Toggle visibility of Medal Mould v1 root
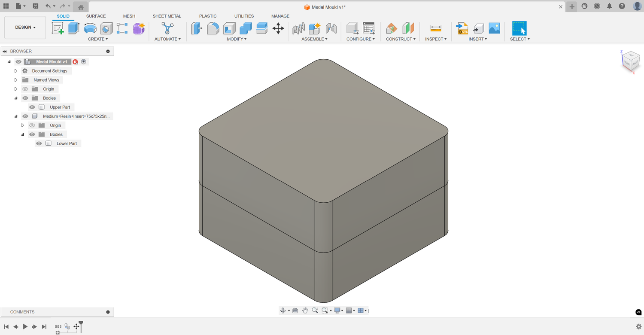644x335 pixels. click(x=18, y=62)
